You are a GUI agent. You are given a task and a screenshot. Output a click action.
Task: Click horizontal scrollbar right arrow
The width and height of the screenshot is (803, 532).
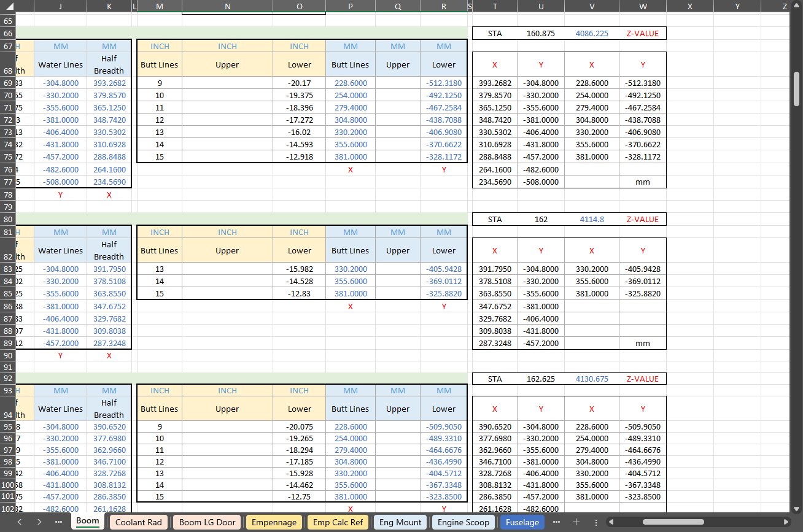pyautogui.click(x=787, y=522)
